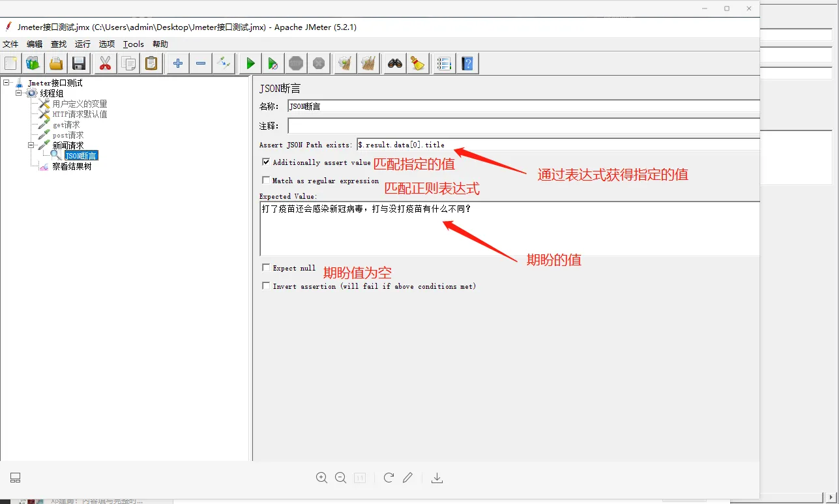Open the Templates toolbar icon
The image size is (839, 504).
point(33,63)
